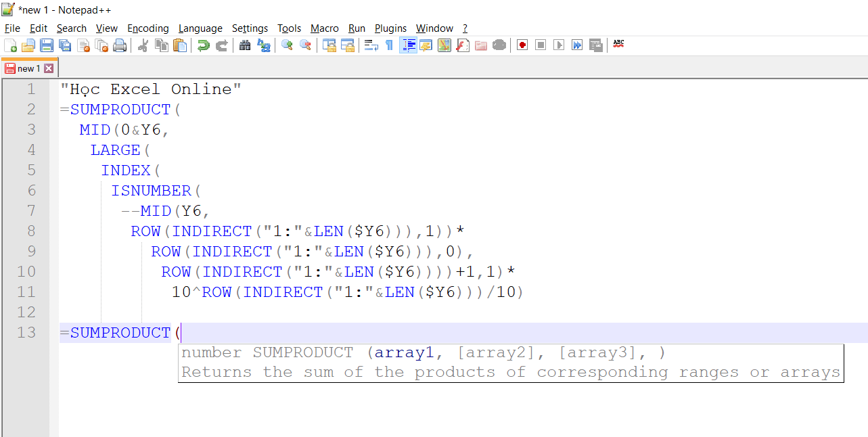Screen dimensions: 868x437
Task: Click the blank line 12 in editor
Action: 463,312
